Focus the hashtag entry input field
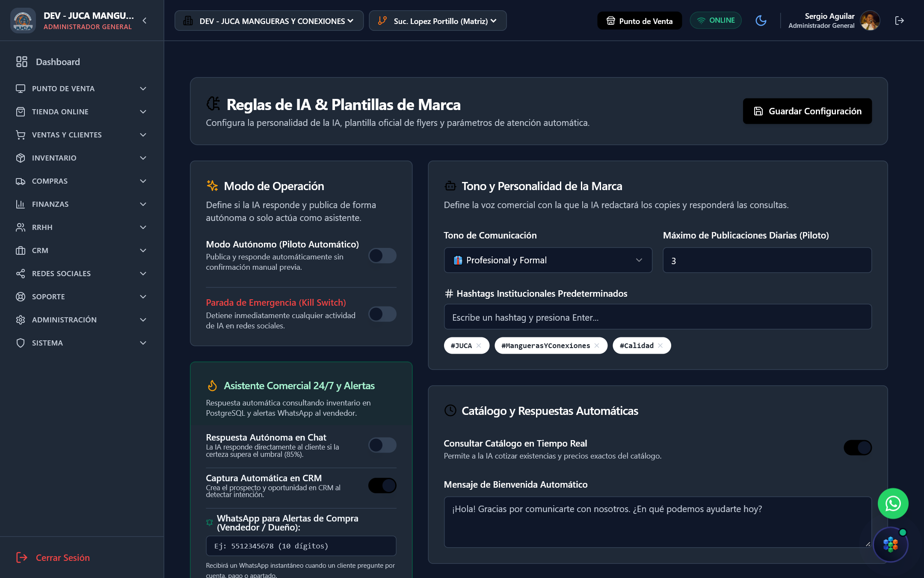Image resolution: width=924 pixels, height=578 pixels. [657, 317]
